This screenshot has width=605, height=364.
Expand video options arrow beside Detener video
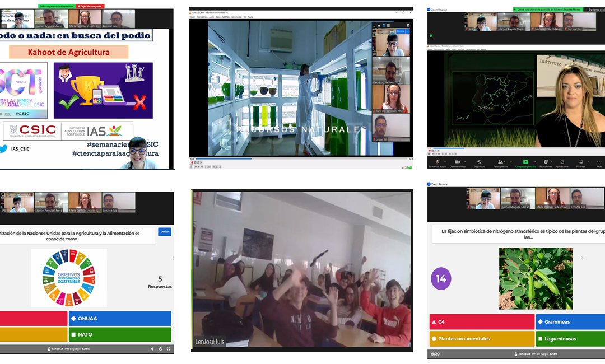click(465, 162)
